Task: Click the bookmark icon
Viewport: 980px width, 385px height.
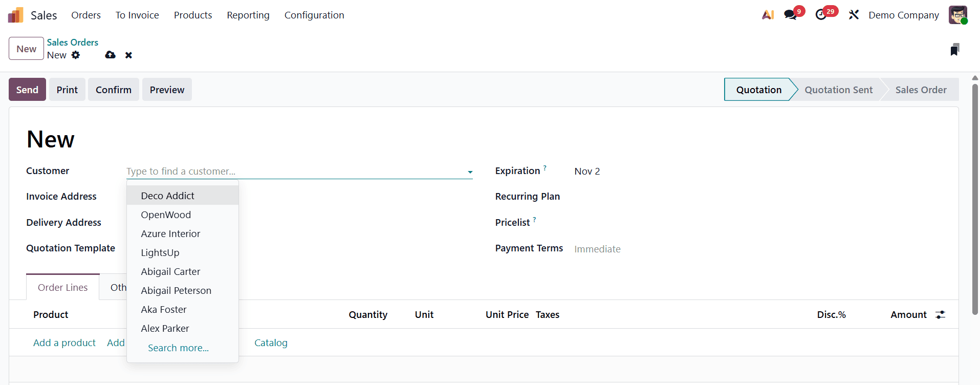Action: tap(954, 50)
